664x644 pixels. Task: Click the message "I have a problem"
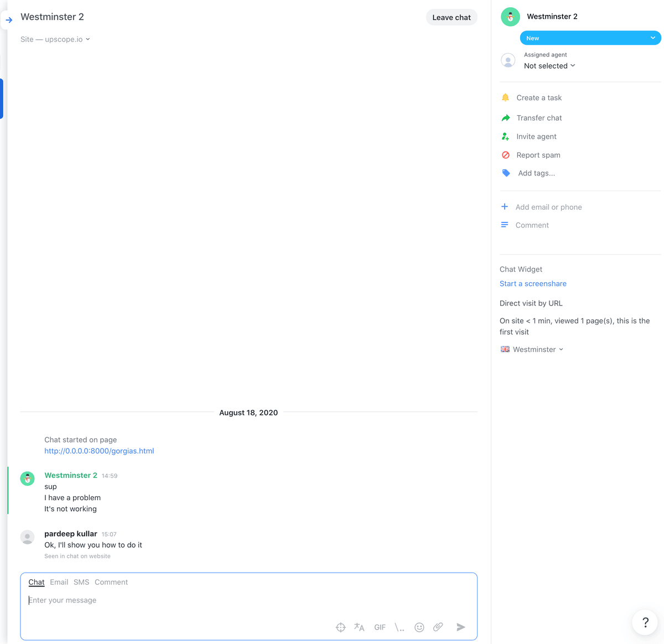click(x=72, y=497)
